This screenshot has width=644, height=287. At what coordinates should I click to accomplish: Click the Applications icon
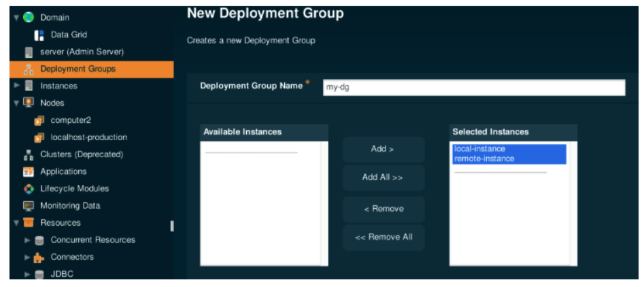[x=29, y=171]
